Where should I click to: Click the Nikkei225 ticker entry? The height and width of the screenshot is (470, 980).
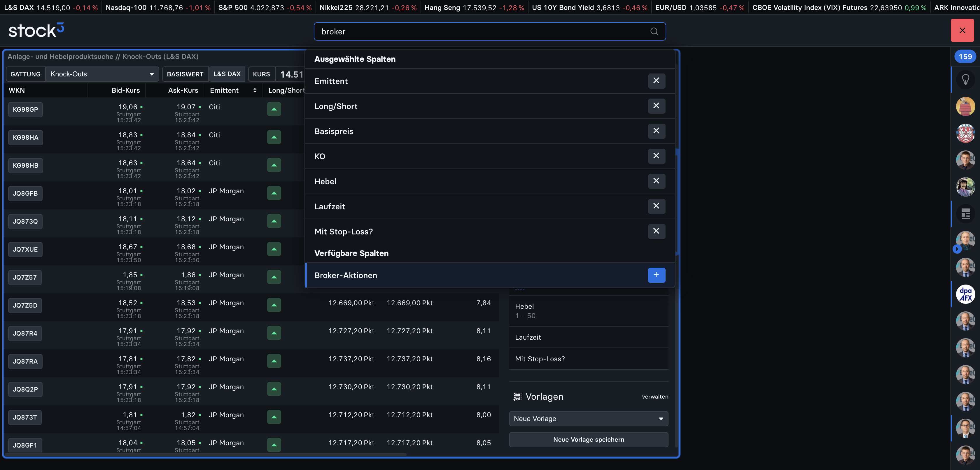(368, 8)
